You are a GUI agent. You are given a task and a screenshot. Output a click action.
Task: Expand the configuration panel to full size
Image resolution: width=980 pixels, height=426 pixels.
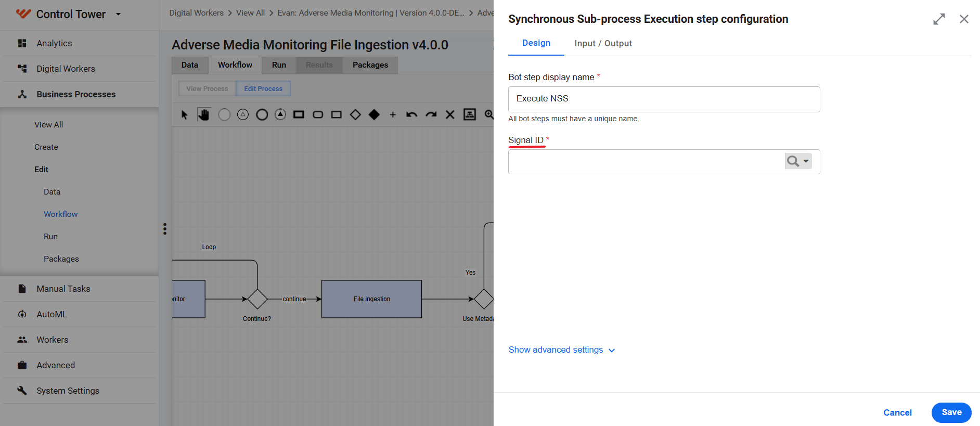pyautogui.click(x=939, y=19)
